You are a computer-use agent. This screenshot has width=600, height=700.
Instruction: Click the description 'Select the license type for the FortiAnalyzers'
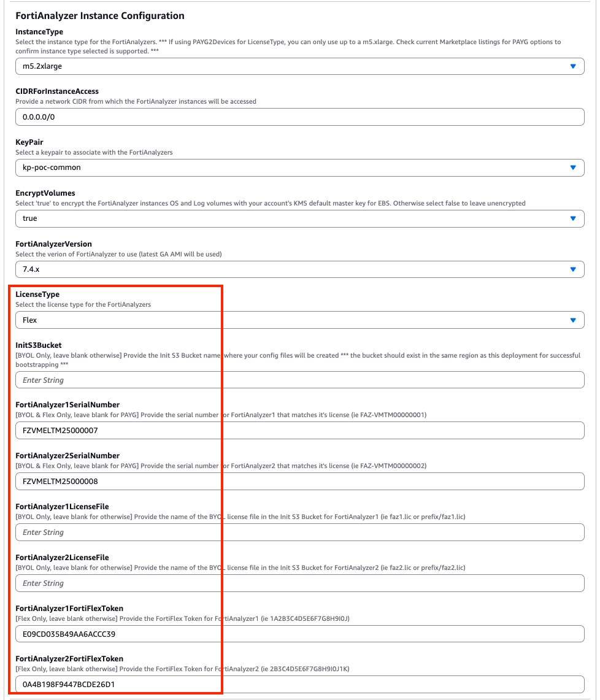click(x=83, y=304)
